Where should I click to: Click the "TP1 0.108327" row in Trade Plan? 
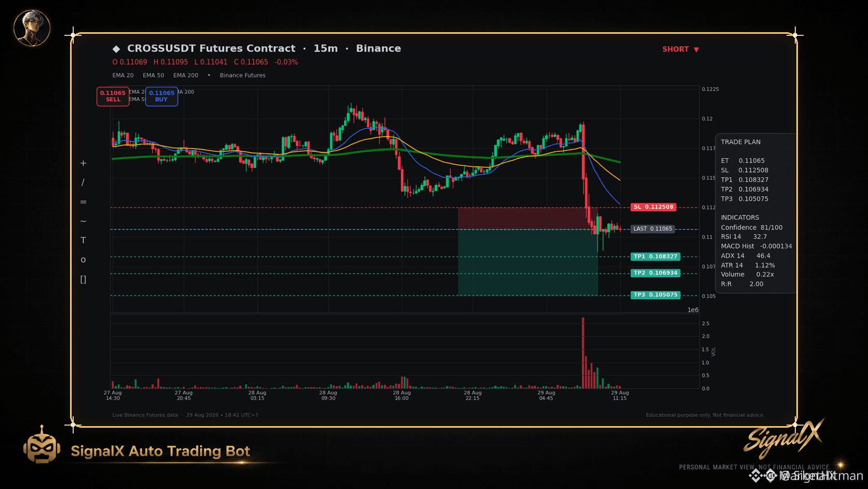744,180
